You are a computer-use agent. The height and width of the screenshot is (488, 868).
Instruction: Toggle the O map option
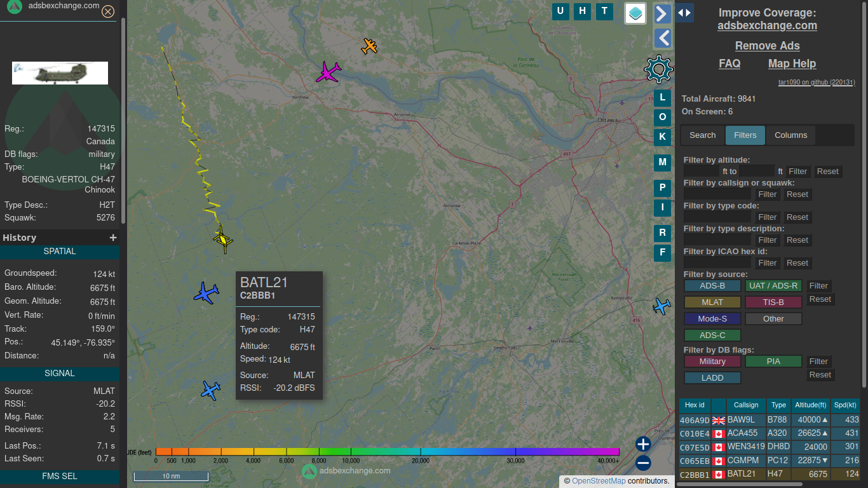coord(663,118)
